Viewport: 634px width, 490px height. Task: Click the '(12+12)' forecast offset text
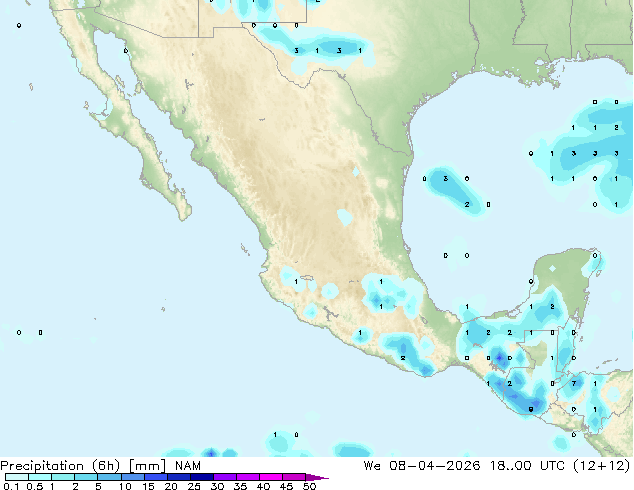(602, 466)
